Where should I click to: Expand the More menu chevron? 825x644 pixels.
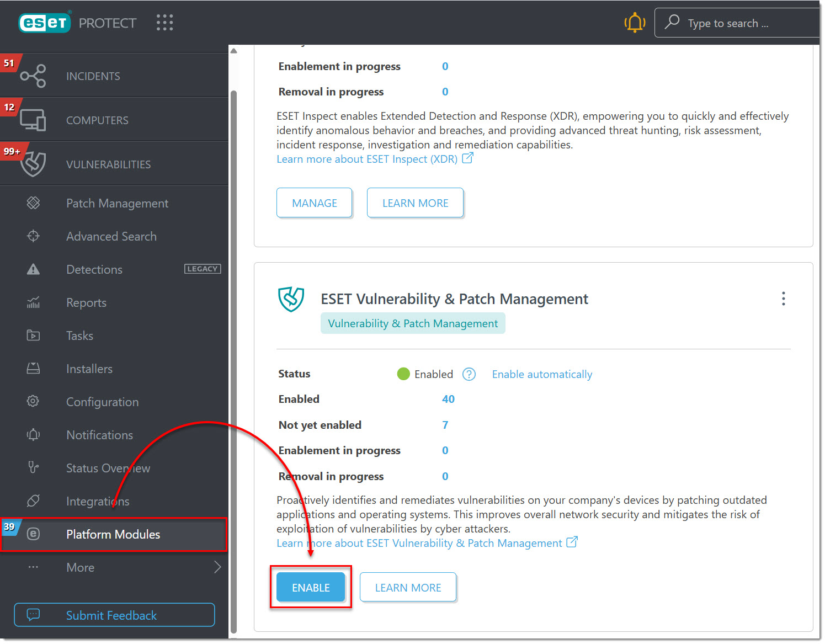pyautogui.click(x=217, y=567)
